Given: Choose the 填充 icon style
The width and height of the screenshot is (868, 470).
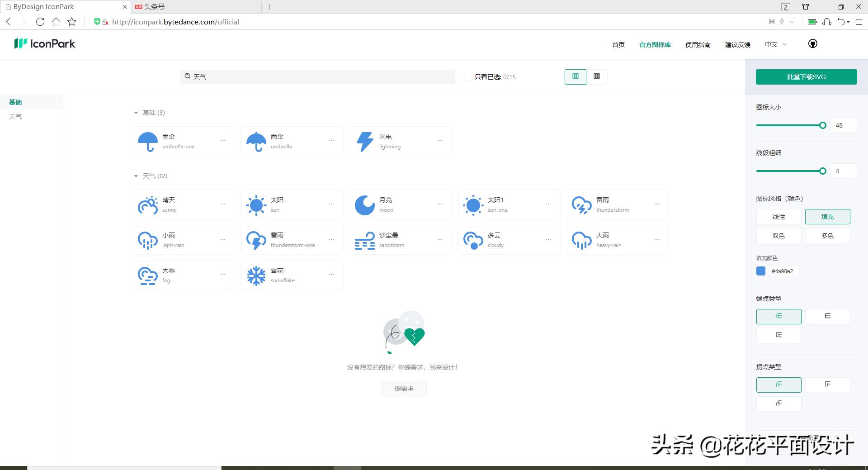Looking at the screenshot, I should pyautogui.click(x=827, y=217).
